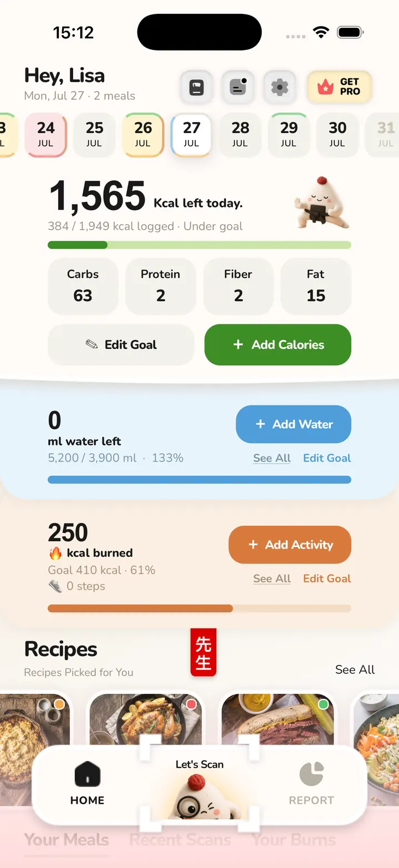Viewport: 399px width, 868px height.
Task: Select July 26 date tile
Action: click(143, 135)
